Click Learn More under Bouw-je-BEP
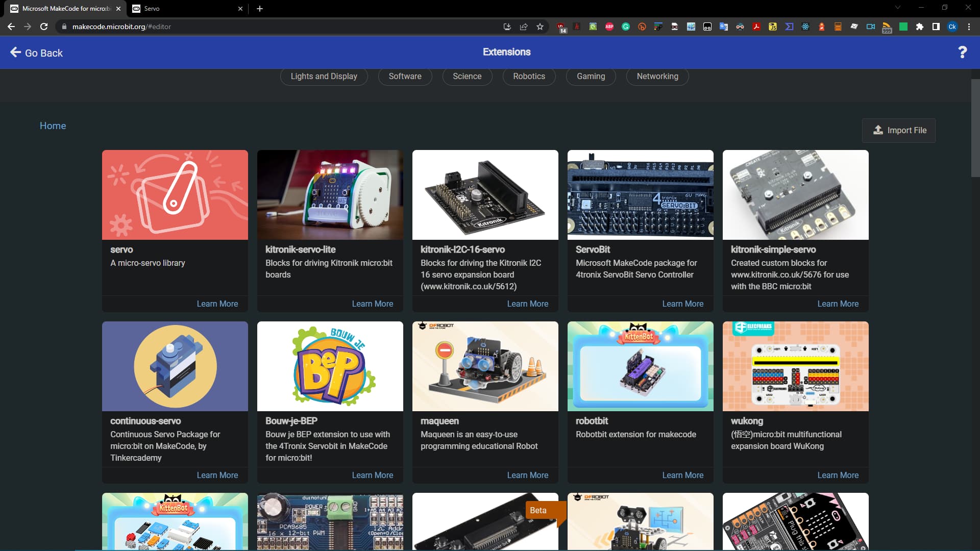Viewport: 980px width, 551px height. point(373,475)
